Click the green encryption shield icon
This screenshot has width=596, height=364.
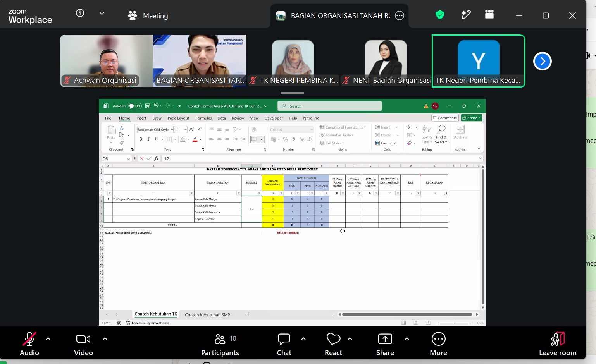(440, 15)
